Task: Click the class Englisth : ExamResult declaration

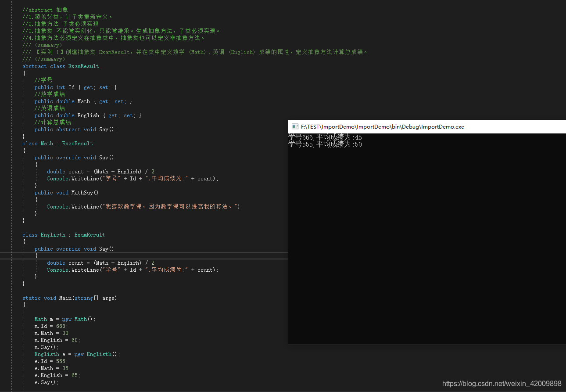Action: point(64,234)
